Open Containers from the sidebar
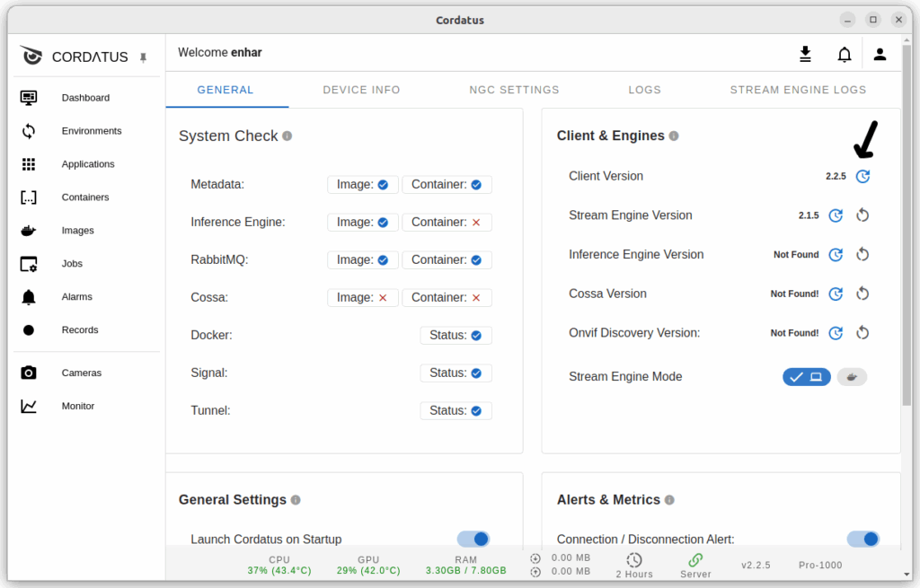Image resolution: width=920 pixels, height=588 pixels. [85, 197]
